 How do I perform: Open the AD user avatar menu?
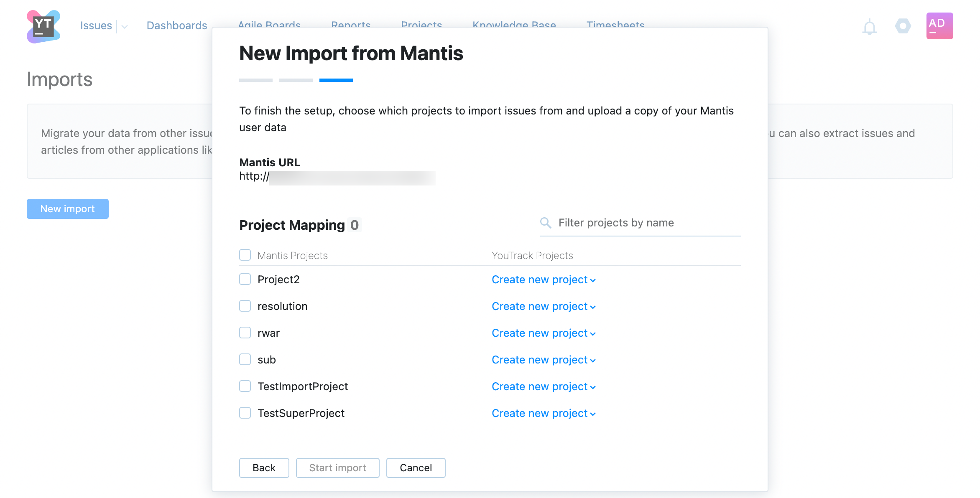click(x=939, y=26)
